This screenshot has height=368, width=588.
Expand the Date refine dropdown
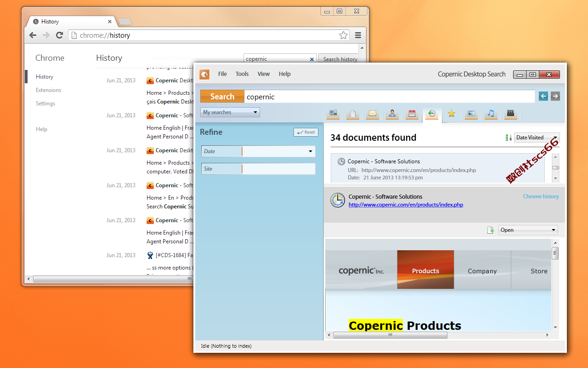pyautogui.click(x=311, y=151)
